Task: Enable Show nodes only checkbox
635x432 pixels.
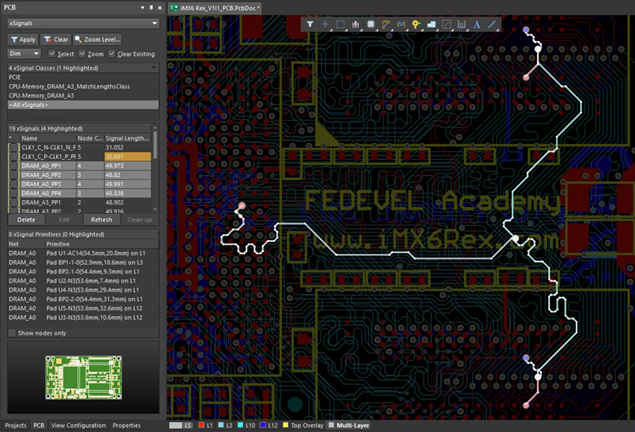Action: coord(12,333)
